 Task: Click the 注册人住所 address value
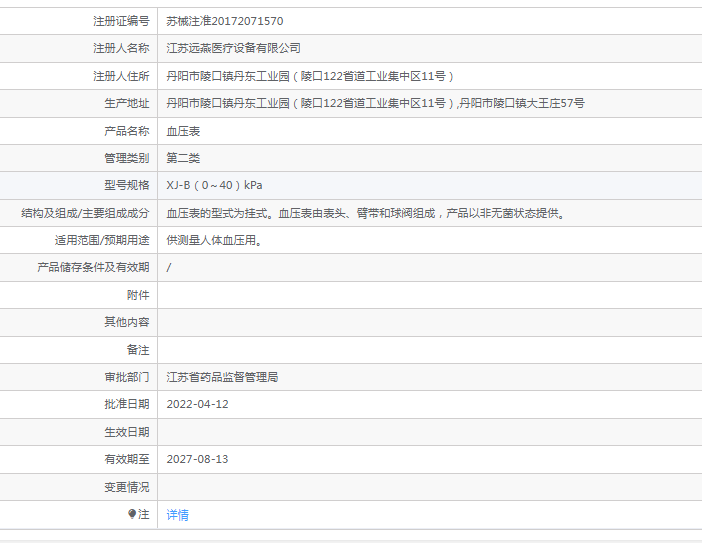tap(310, 76)
